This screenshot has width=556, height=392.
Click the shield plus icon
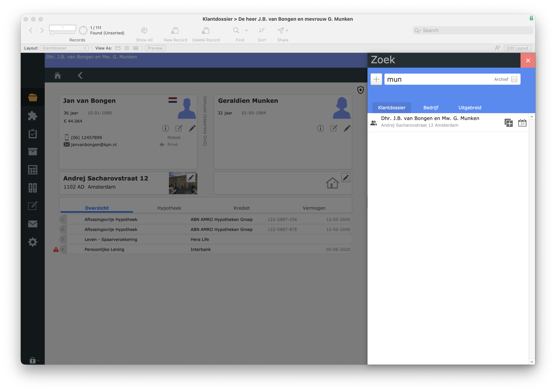(360, 90)
